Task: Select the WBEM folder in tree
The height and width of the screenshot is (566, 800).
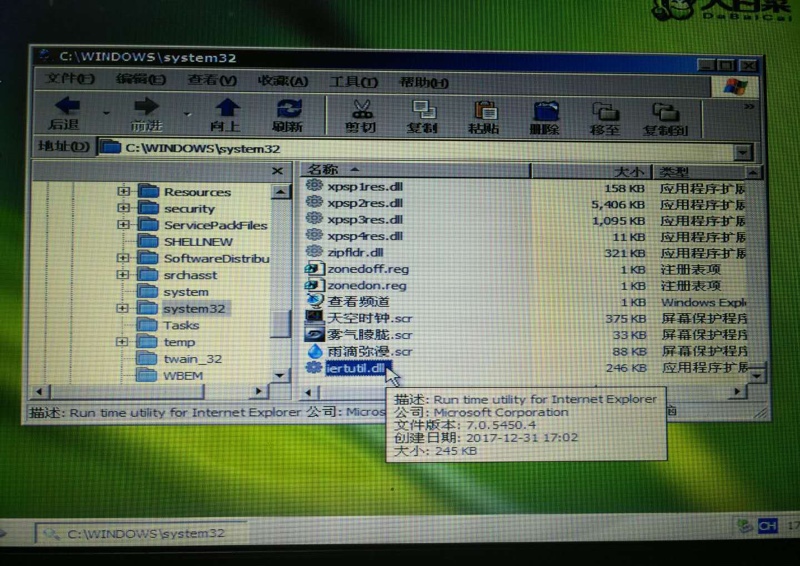Action: pyautogui.click(x=183, y=376)
